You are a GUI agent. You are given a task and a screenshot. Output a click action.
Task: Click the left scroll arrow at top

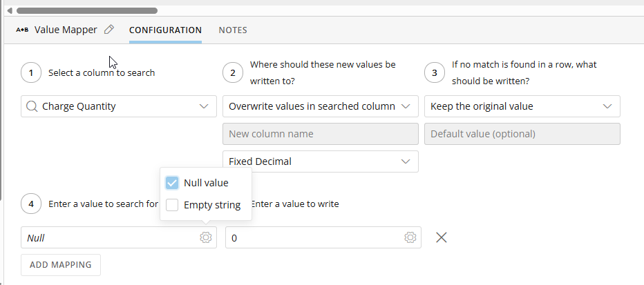pyautogui.click(x=10, y=10)
